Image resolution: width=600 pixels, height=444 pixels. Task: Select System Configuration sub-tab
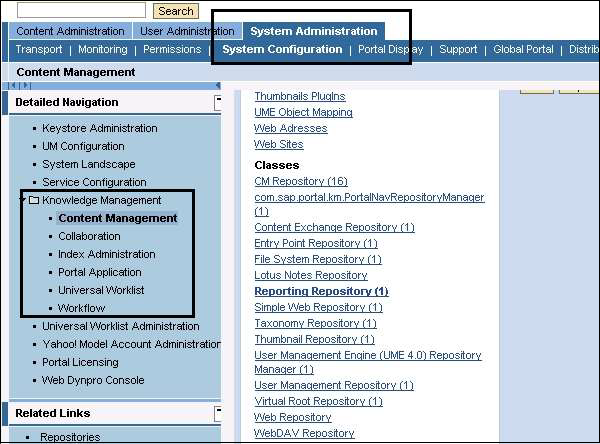coord(282,49)
